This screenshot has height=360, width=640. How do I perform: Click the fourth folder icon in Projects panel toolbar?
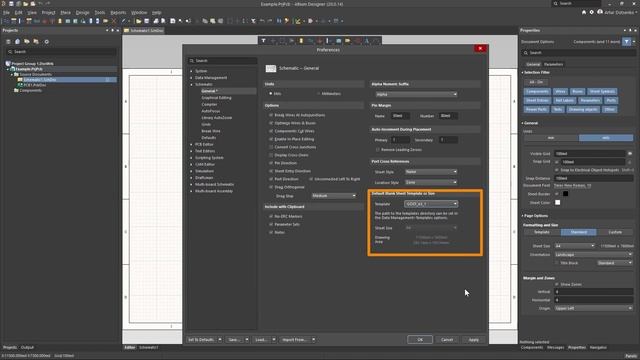coord(36,42)
